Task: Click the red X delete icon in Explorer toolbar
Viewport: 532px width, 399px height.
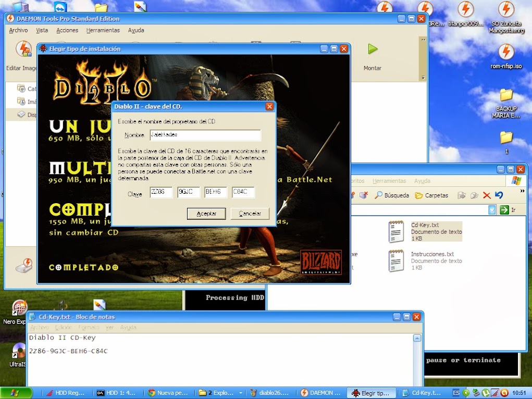Action: [487, 195]
